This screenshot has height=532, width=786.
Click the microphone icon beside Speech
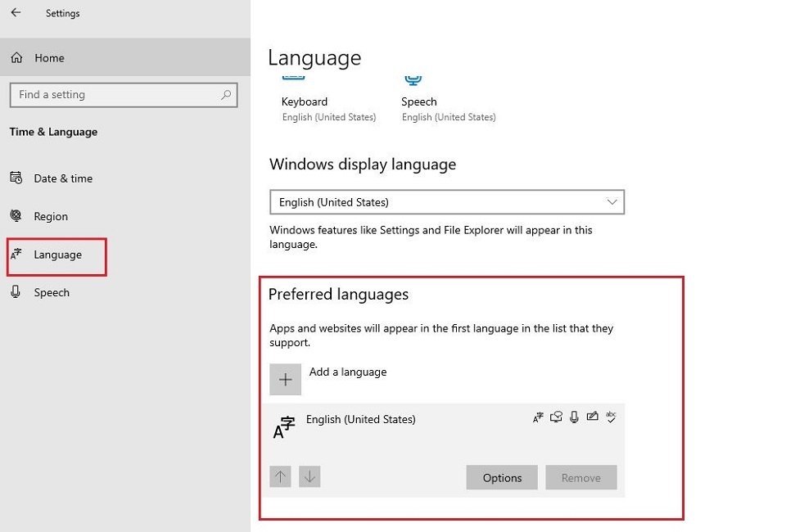tap(16, 292)
